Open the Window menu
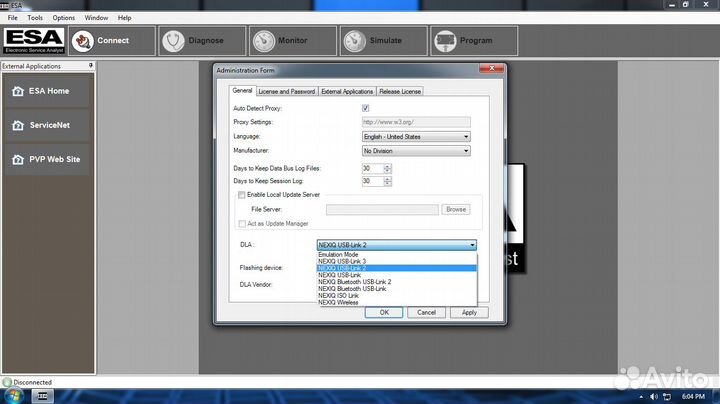 [x=96, y=18]
